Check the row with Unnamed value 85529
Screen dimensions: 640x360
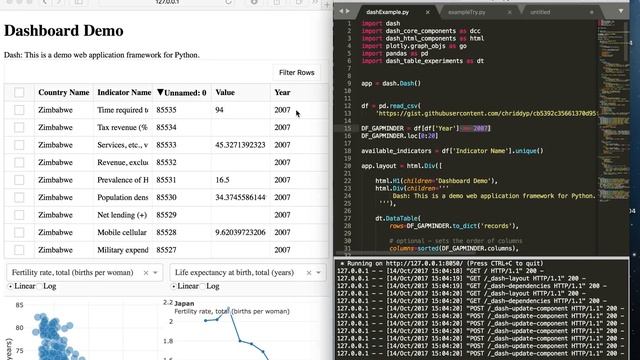[x=19, y=215]
